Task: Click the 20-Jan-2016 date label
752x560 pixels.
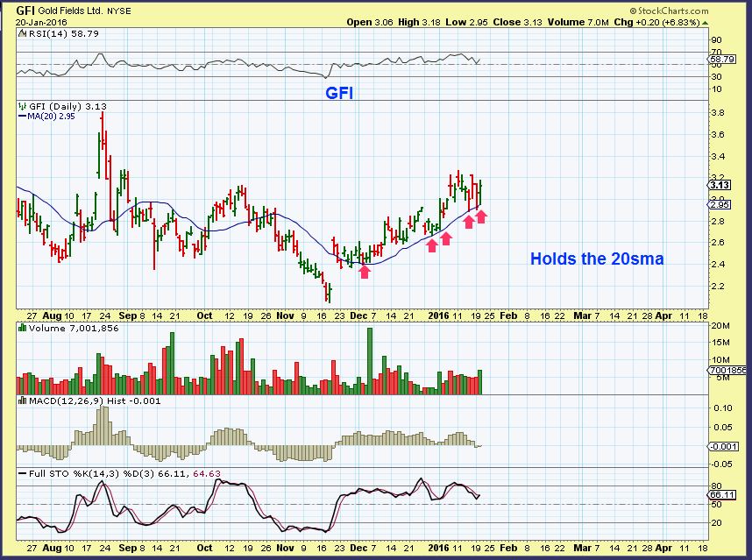Action: [39, 22]
